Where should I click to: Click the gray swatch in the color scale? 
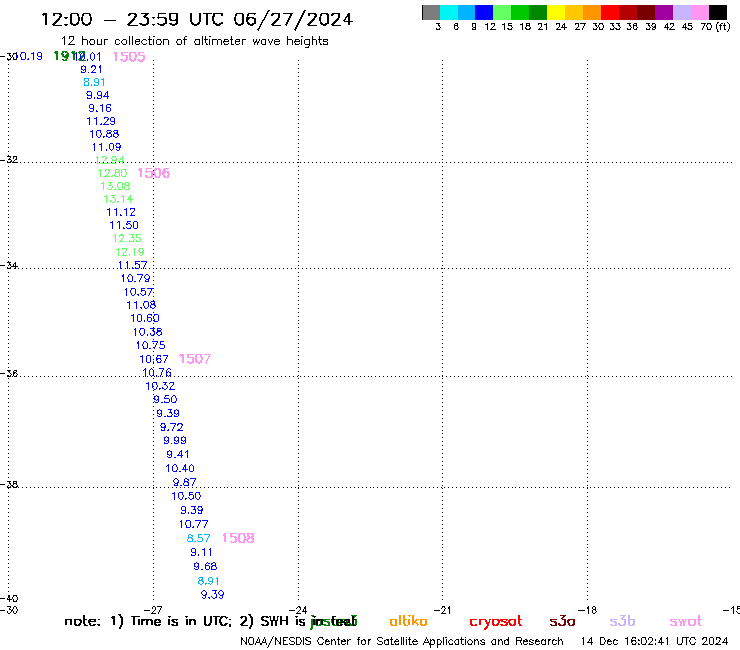(431, 12)
